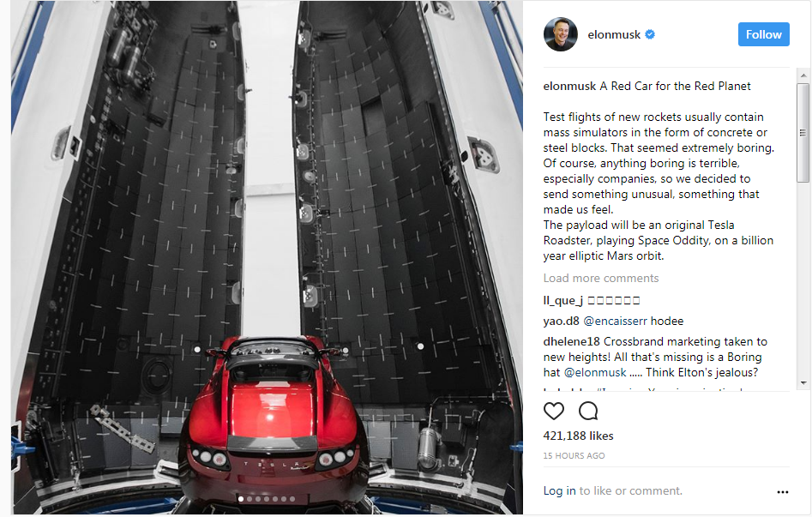
Task: Click the comments scrollbar thumb
Action: tap(803, 133)
